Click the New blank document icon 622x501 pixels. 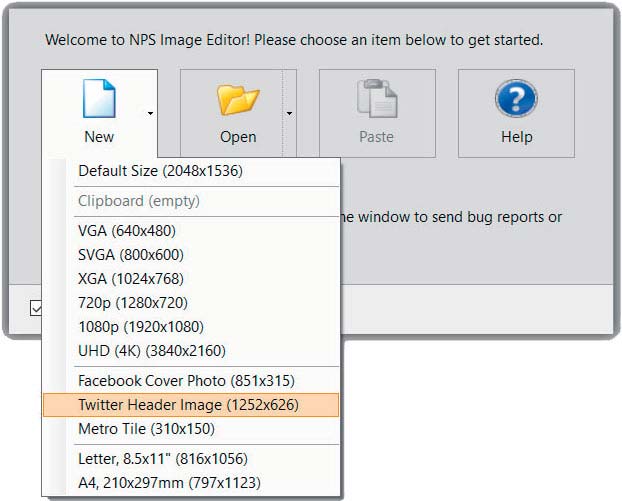[99, 98]
